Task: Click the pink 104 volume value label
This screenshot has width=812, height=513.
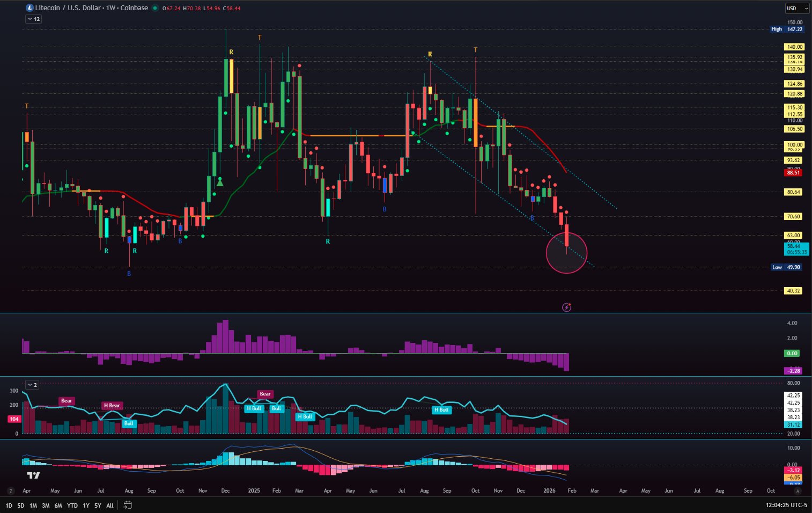Action: [14, 419]
